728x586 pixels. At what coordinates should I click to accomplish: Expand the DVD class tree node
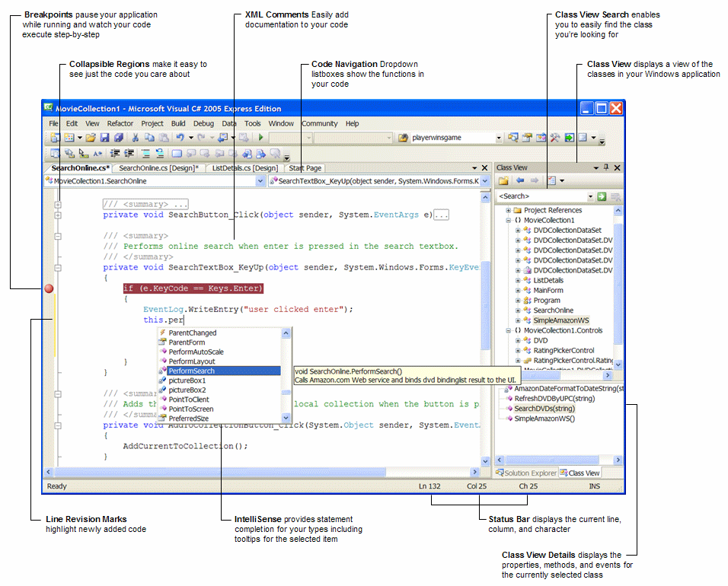pos(518,340)
